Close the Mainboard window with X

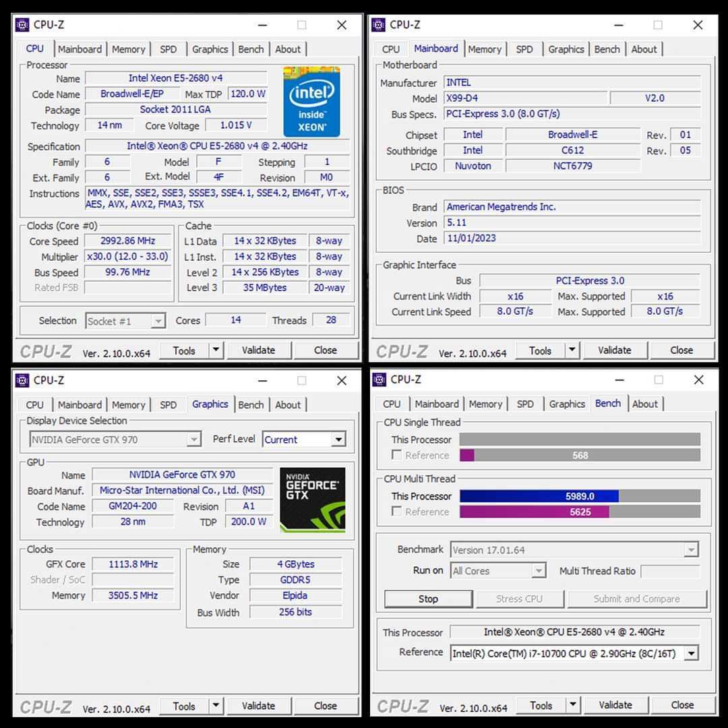click(x=698, y=25)
